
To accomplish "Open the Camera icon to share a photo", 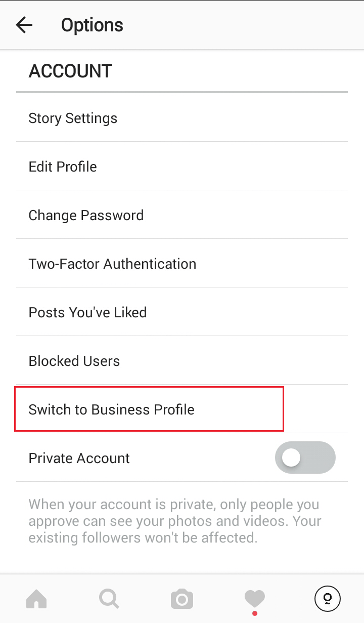I will [x=182, y=599].
